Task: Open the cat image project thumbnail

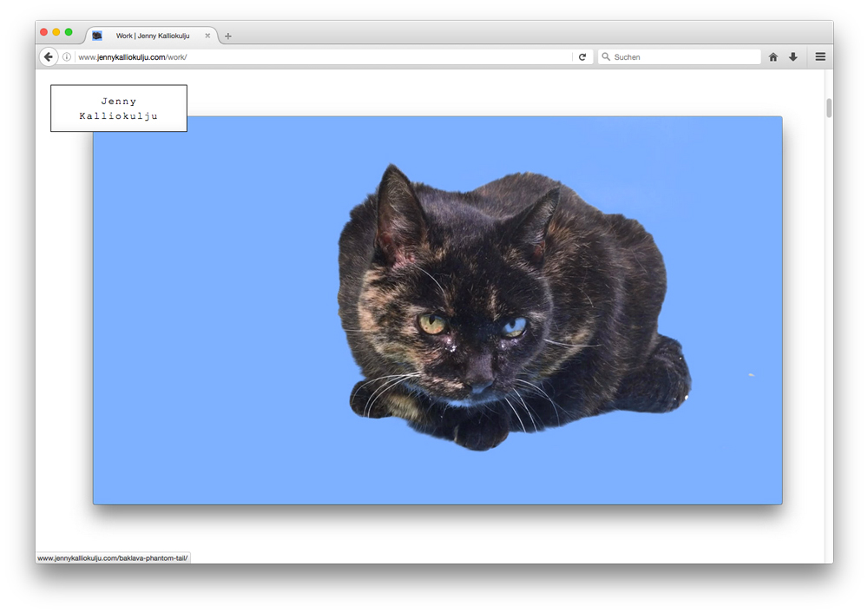Action: tap(437, 310)
